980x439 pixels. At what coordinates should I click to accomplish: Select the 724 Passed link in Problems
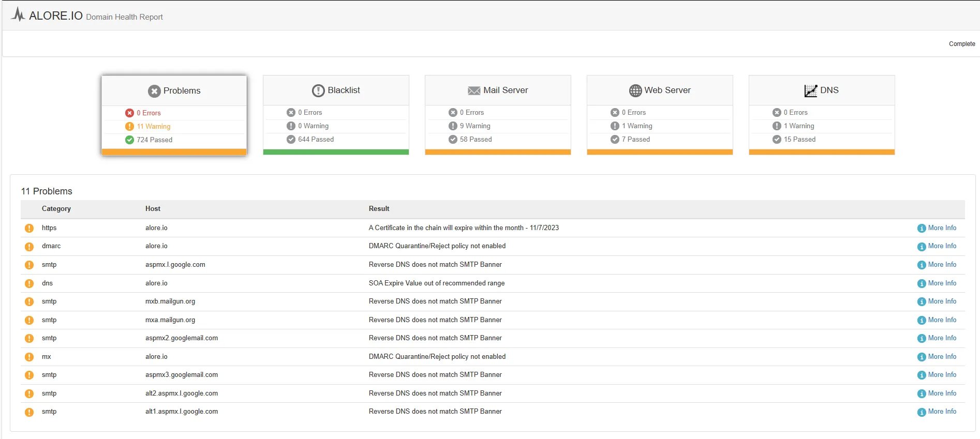[154, 140]
